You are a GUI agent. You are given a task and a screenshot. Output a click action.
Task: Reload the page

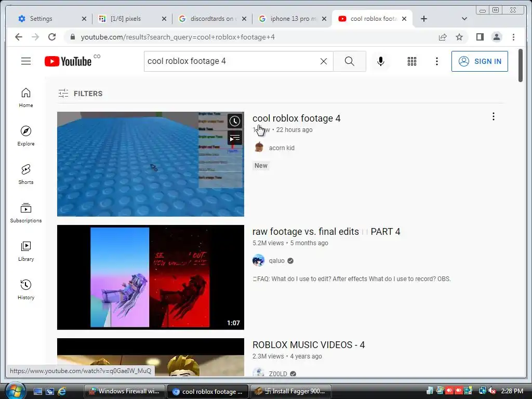click(x=52, y=37)
